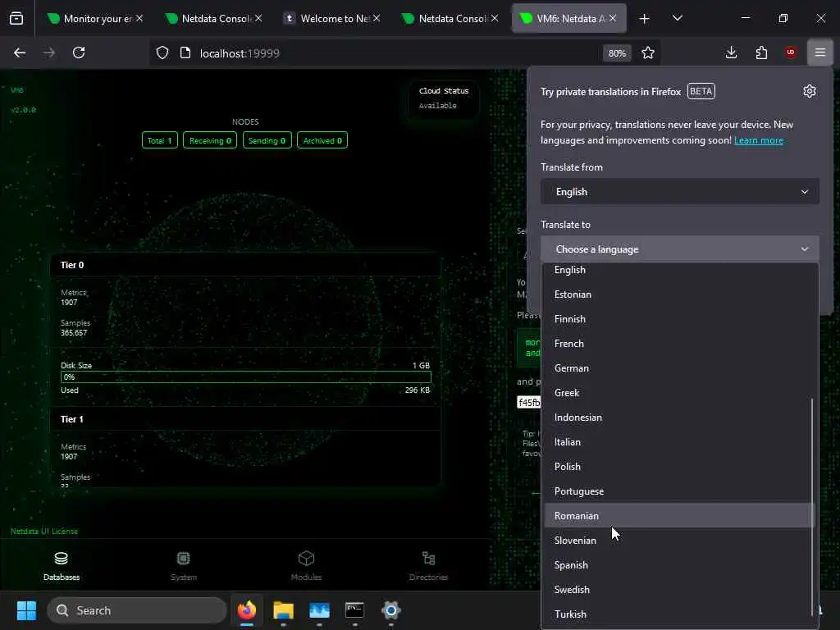Switch to the 'Monitor your' tab
Screen dimensions: 840x630
coord(95,18)
